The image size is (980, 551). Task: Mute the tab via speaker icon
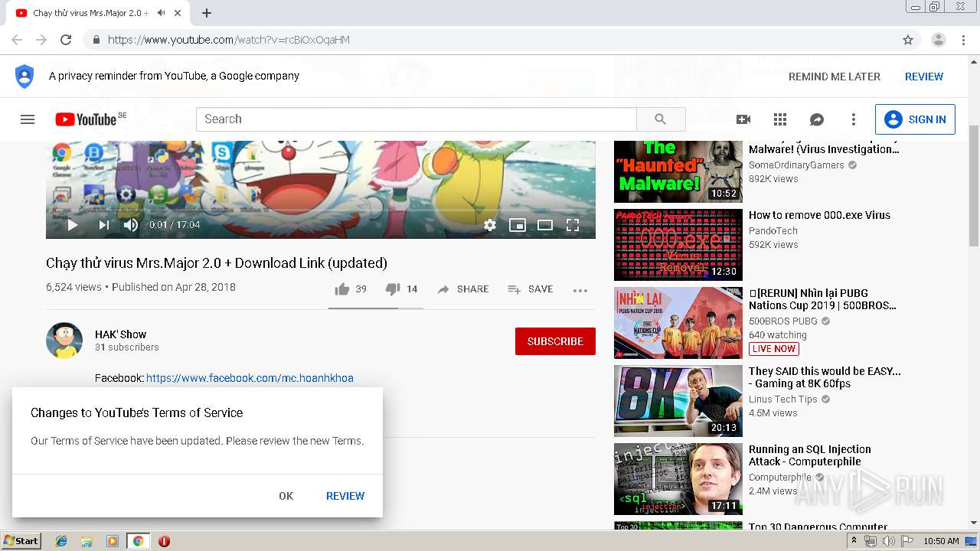[x=161, y=13]
